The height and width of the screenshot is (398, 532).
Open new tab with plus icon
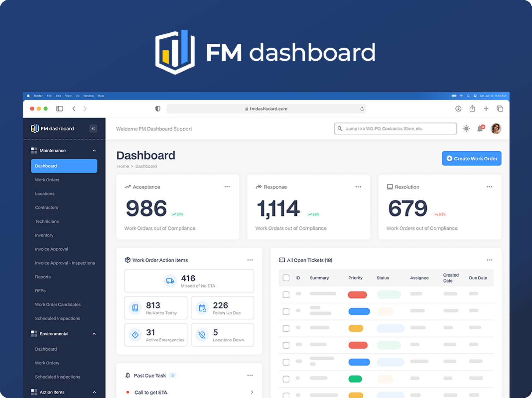[x=486, y=109]
